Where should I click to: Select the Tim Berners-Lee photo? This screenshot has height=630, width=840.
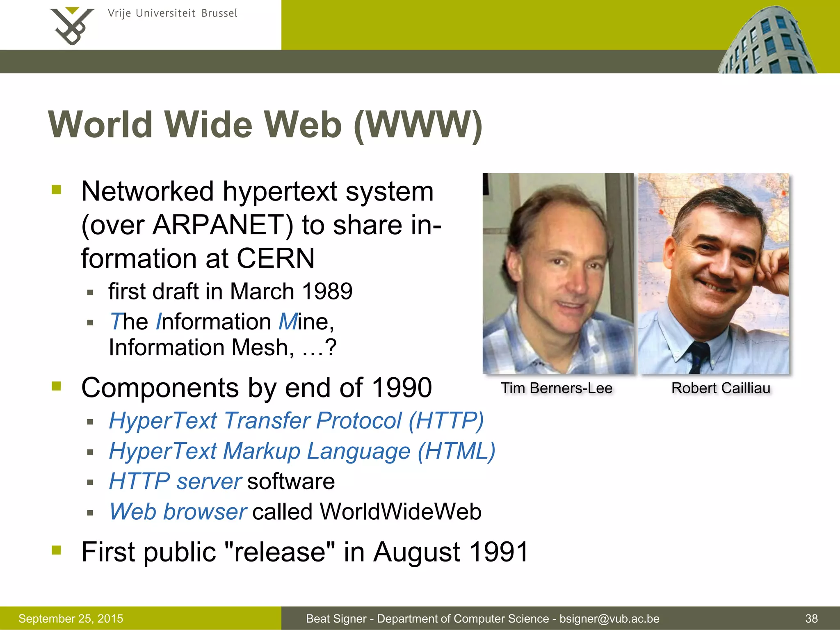click(x=558, y=273)
